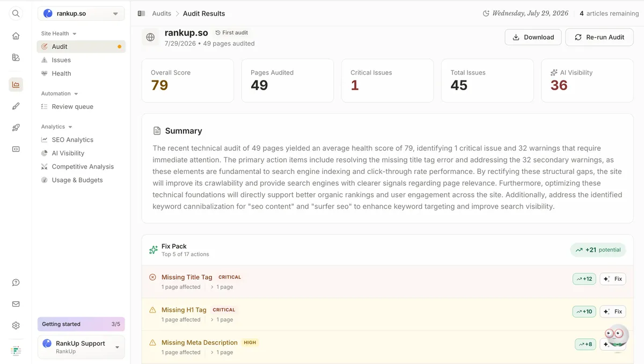The height and width of the screenshot is (364, 644).
Task: Click the +12 badge on Missing Title Tag
Action: (584, 279)
